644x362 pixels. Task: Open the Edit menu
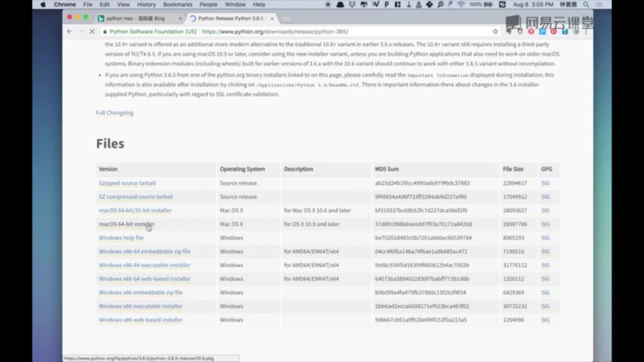tap(105, 5)
